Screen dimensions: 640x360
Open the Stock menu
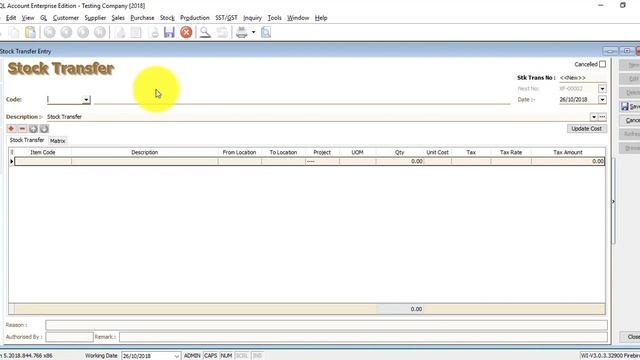click(167, 18)
